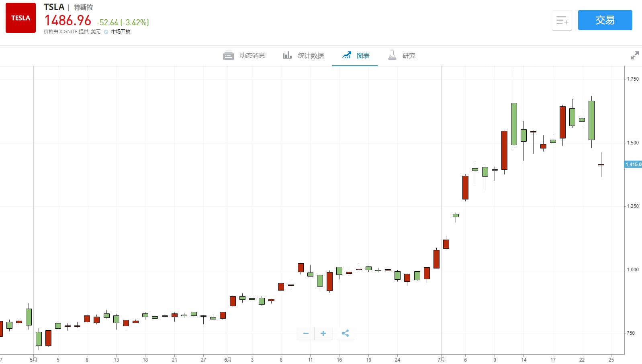Click the TSLA ticker name
Viewport: 642px width, 364px height.
pos(54,7)
